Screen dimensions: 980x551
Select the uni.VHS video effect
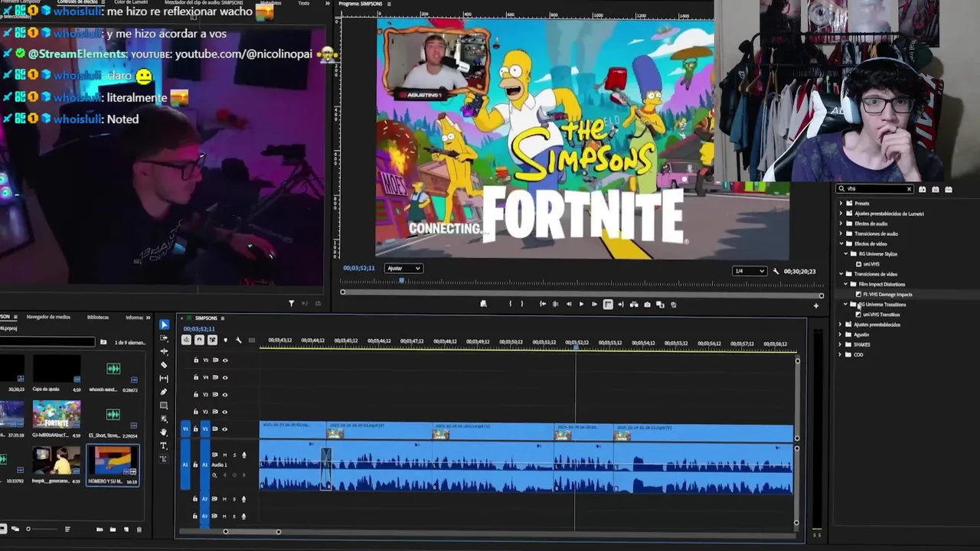[x=871, y=264]
